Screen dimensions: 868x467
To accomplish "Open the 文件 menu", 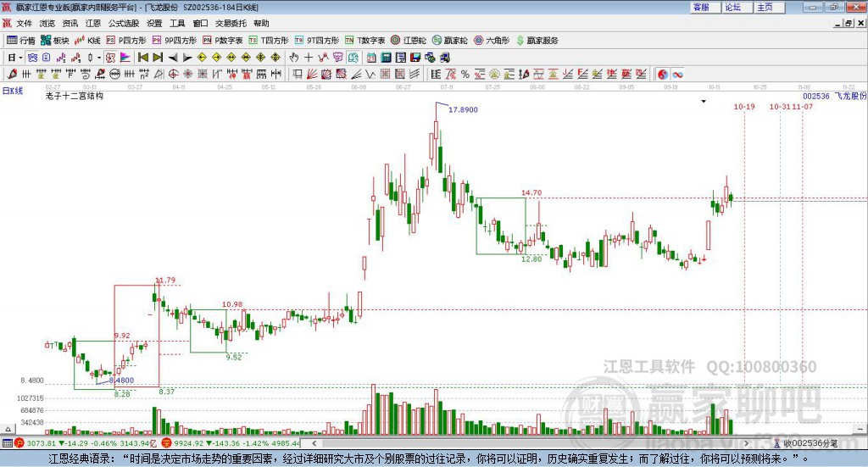I will [25, 23].
